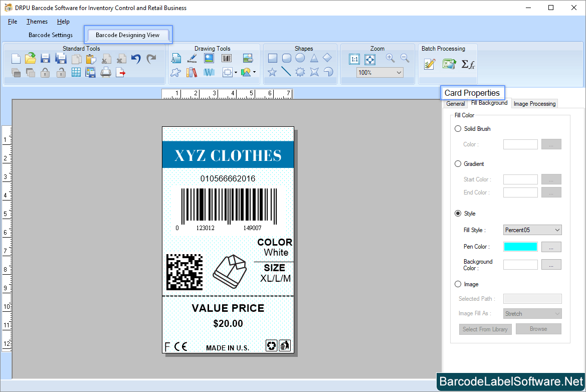Click the Select From Library button
The width and height of the screenshot is (586, 392).
(485, 329)
